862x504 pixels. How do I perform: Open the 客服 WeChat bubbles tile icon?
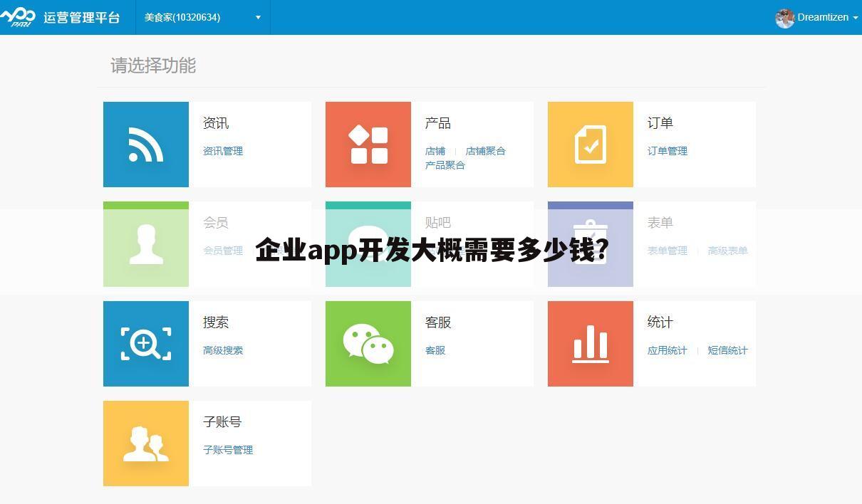(368, 344)
